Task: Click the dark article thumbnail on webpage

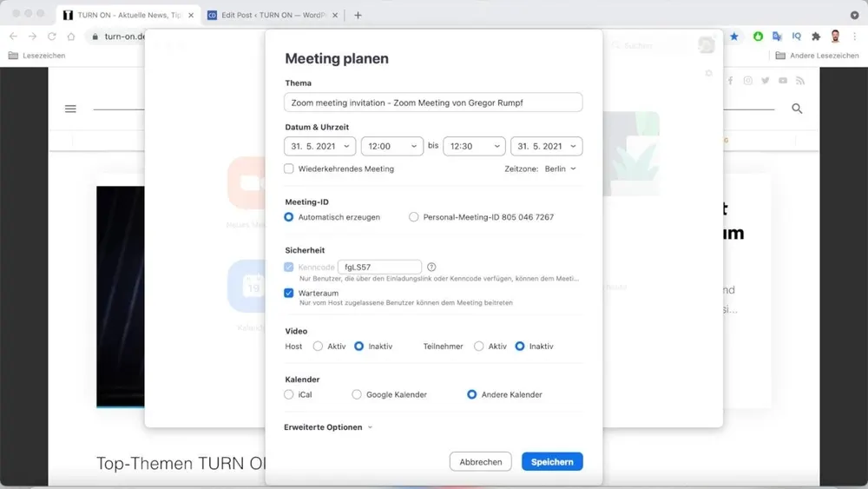Action: point(120,297)
